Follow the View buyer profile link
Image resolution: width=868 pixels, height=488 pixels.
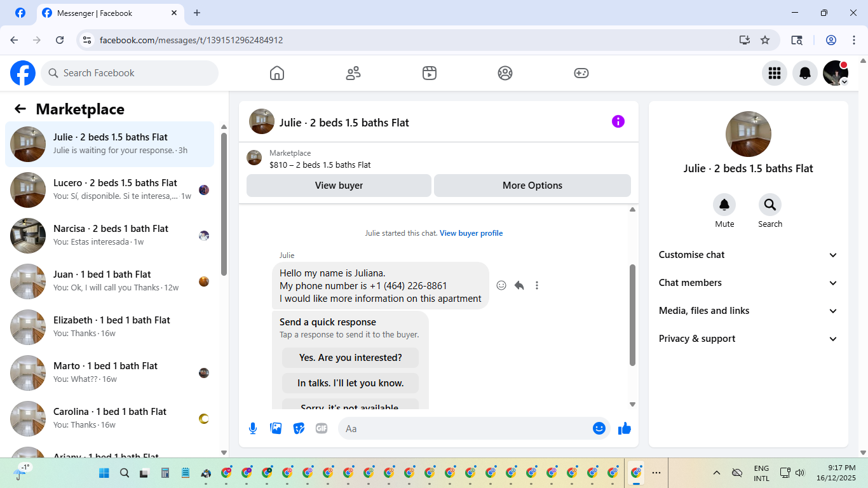coord(471,233)
